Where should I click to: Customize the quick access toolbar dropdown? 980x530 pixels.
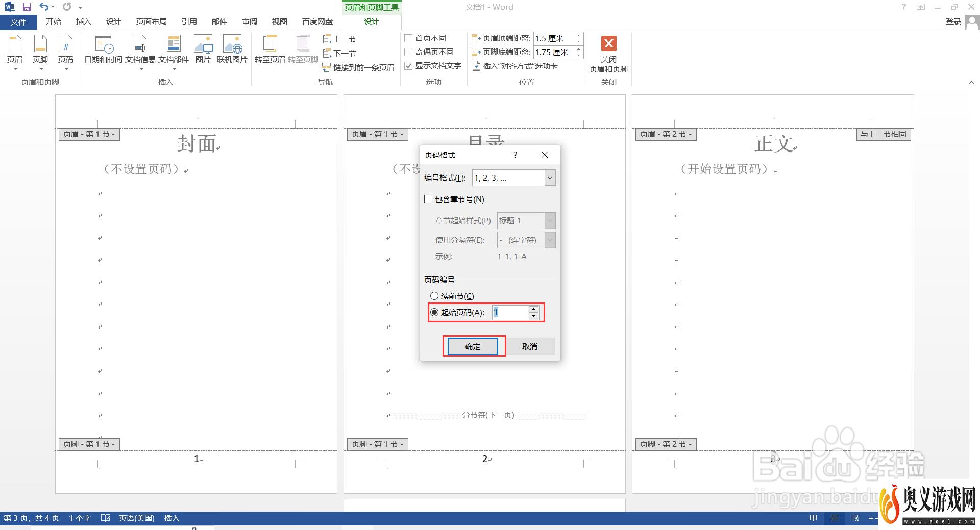click(x=81, y=7)
